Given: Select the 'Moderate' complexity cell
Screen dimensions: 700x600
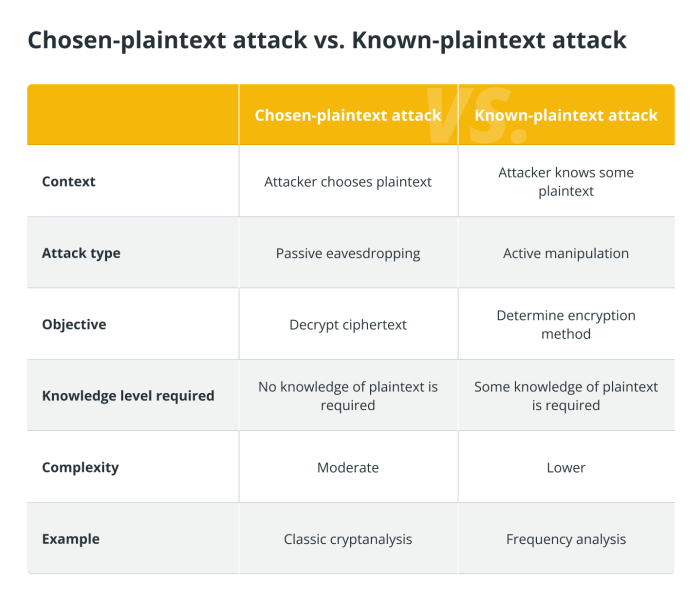Looking at the screenshot, I should pyautogui.click(x=348, y=467).
